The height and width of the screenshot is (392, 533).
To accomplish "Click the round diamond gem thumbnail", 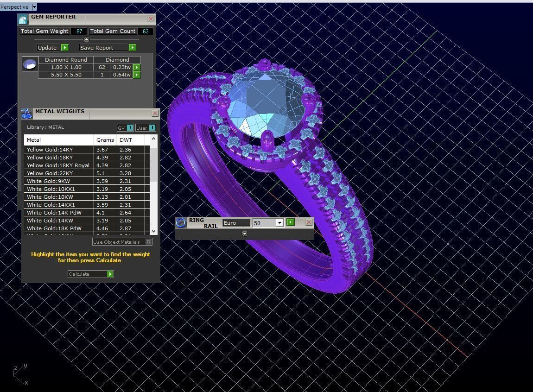I will pos(30,64).
